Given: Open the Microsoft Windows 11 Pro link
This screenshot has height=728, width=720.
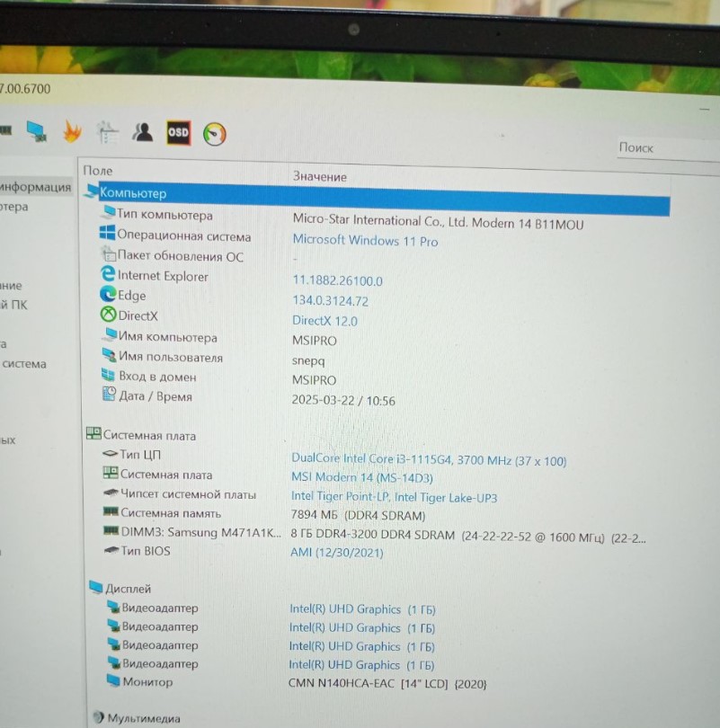Looking at the screenshot, I should [x=365, y=241].
